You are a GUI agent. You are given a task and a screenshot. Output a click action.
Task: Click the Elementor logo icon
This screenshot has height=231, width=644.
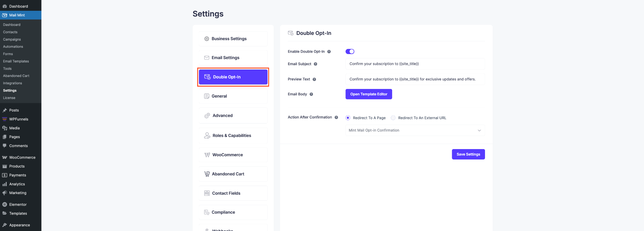5,204
